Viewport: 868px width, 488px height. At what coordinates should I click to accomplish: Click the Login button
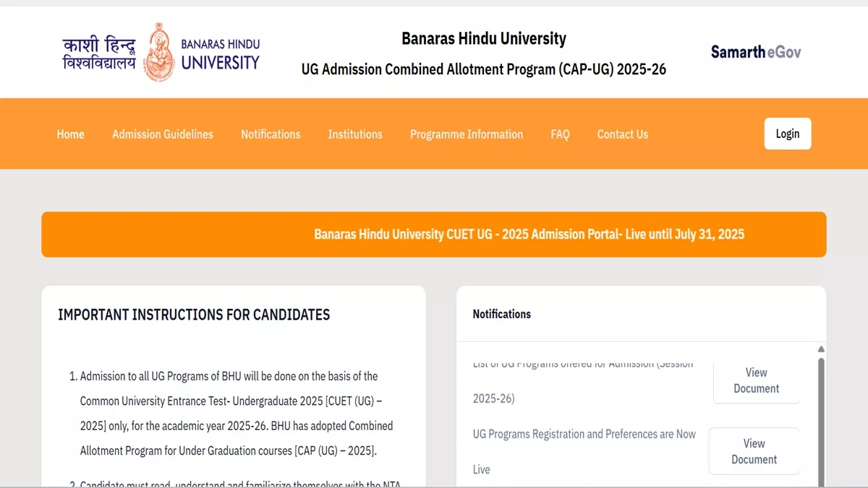pyautogui.click(x=788, y=134)
